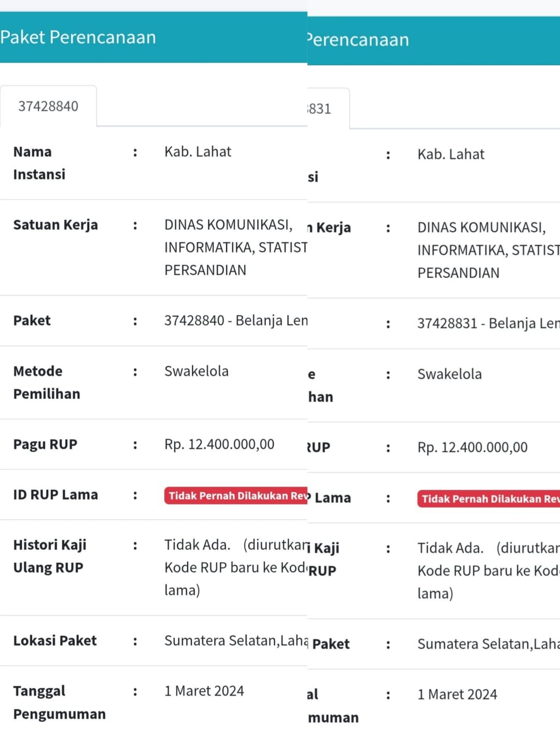Click the Tanggal Pengumuman field label
Image resolution: width=560 pixels, height=747 pixels.
pos(59,702)
